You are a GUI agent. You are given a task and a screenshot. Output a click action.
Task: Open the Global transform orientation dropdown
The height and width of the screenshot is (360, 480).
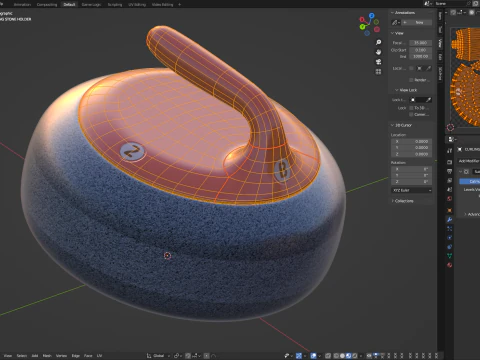pyautogui.click(x=158, y=356)
